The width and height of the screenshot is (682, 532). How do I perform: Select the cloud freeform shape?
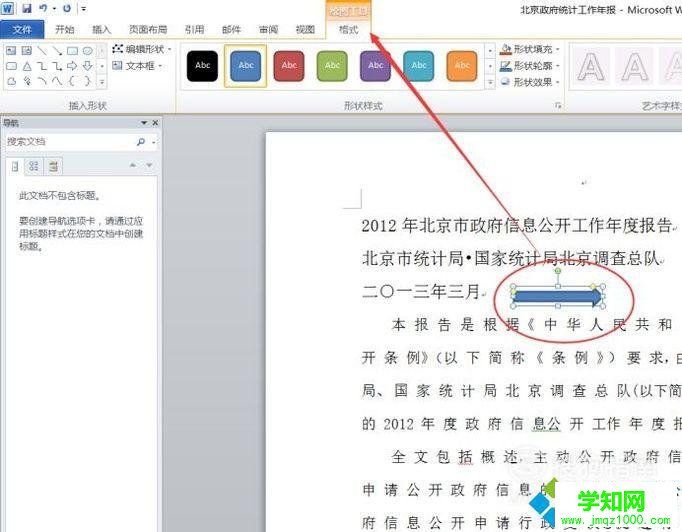coord(11,81)
